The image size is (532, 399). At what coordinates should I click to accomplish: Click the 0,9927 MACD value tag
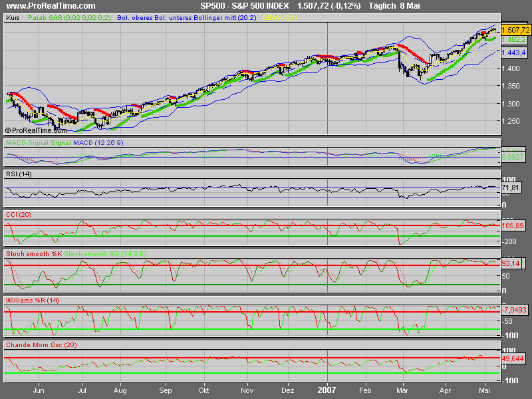(512, 158)
